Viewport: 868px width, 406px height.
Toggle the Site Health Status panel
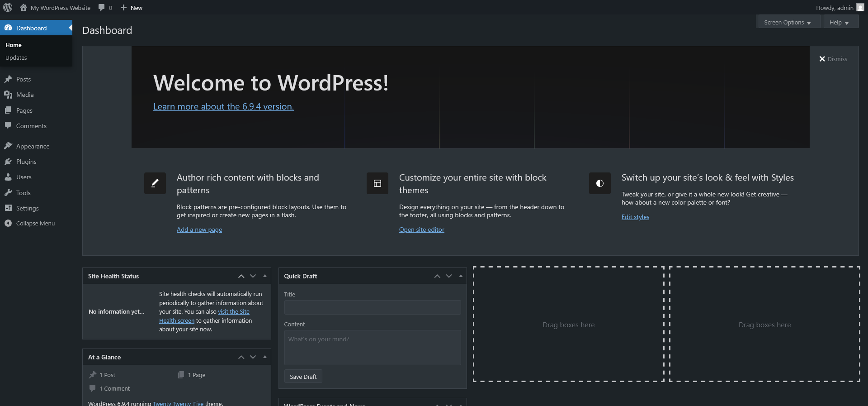265,276
